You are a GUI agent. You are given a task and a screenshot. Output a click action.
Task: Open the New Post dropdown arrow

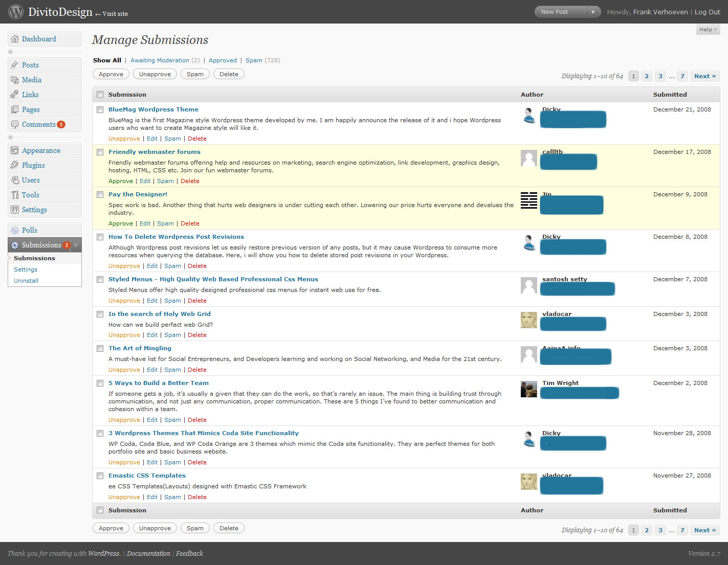[x=593, y=12]
